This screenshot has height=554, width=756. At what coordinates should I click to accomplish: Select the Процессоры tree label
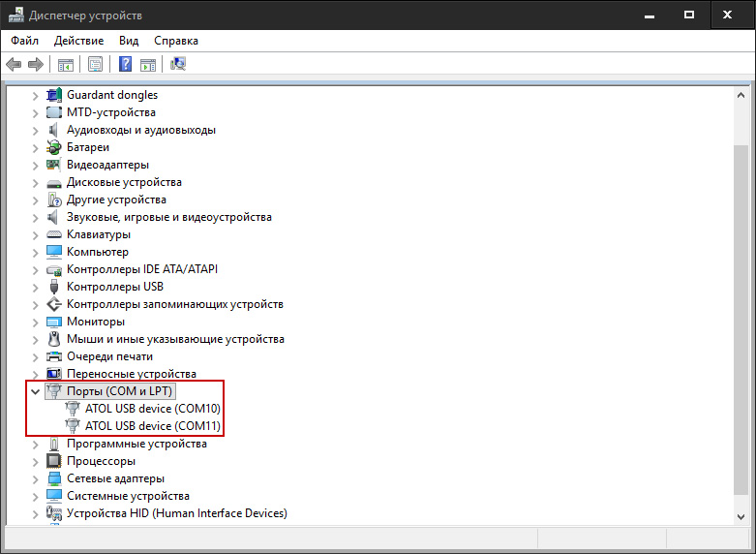point(101,461)
